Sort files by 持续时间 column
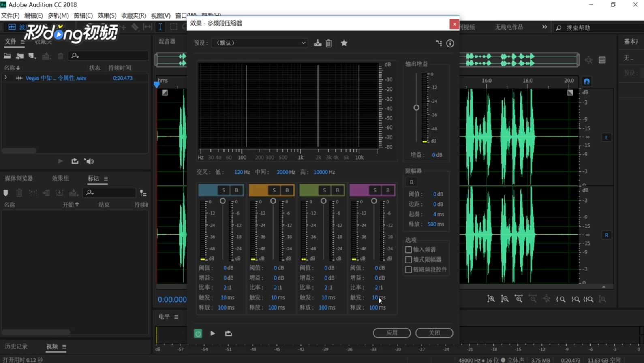 120,68
